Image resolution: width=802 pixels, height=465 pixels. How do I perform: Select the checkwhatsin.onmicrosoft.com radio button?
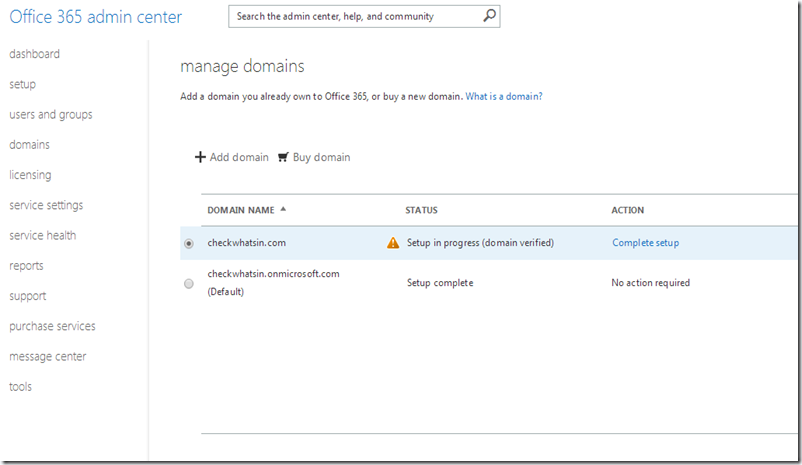[189, 283]
